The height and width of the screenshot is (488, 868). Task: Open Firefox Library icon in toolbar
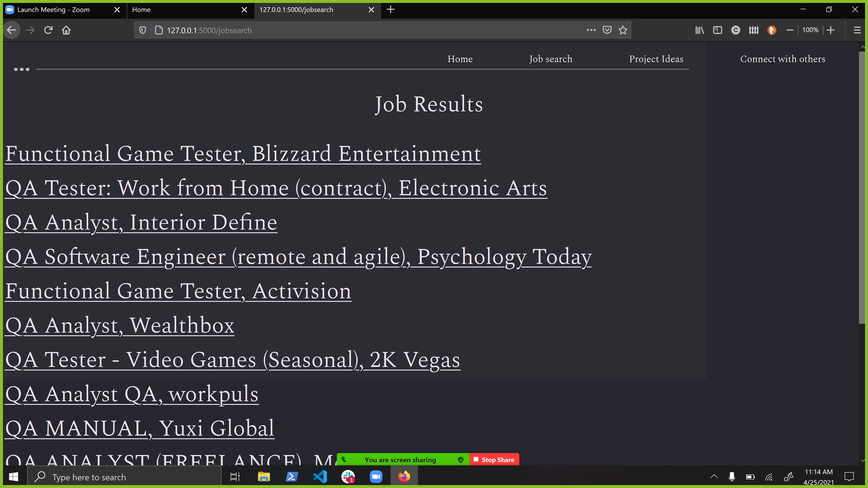coord(700,30)
